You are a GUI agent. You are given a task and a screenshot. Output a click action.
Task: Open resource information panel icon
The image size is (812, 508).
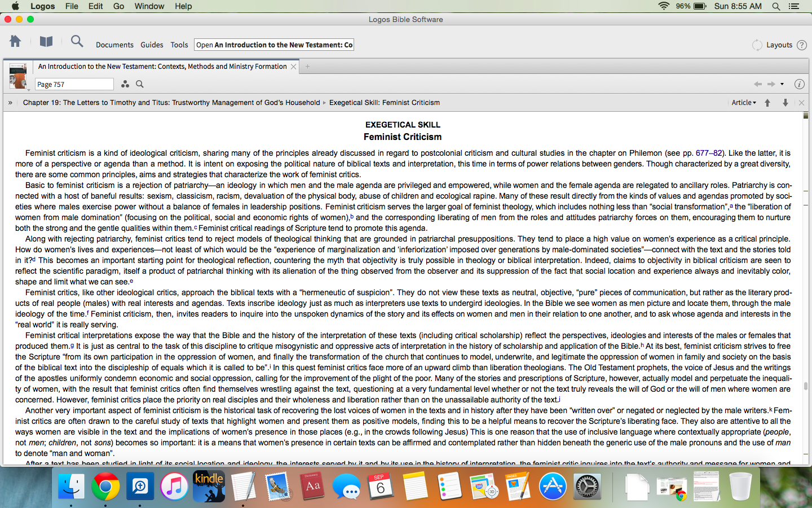(x=799, y=84)
